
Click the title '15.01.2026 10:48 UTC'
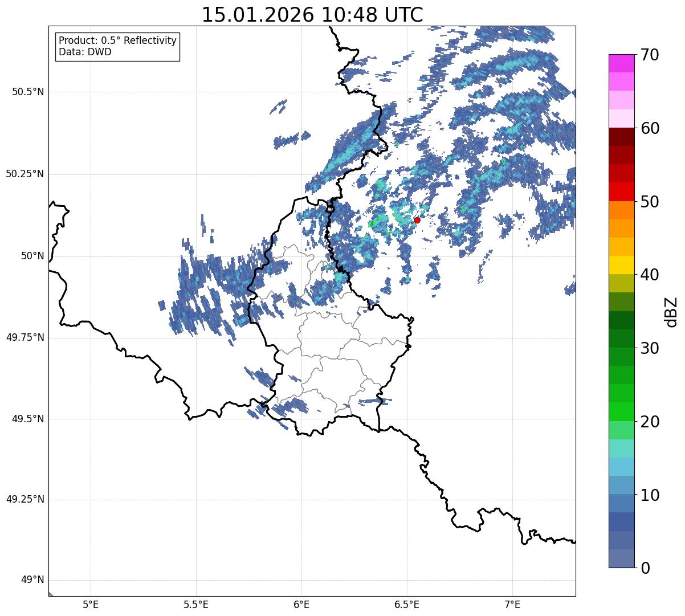coord(312,15)
